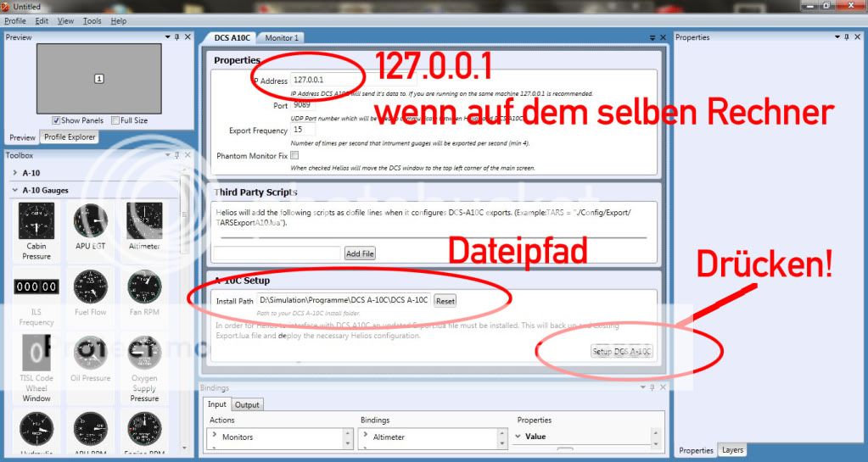Pin the Toolbox panel
The image size is (868, 462).
coord(177,155)
